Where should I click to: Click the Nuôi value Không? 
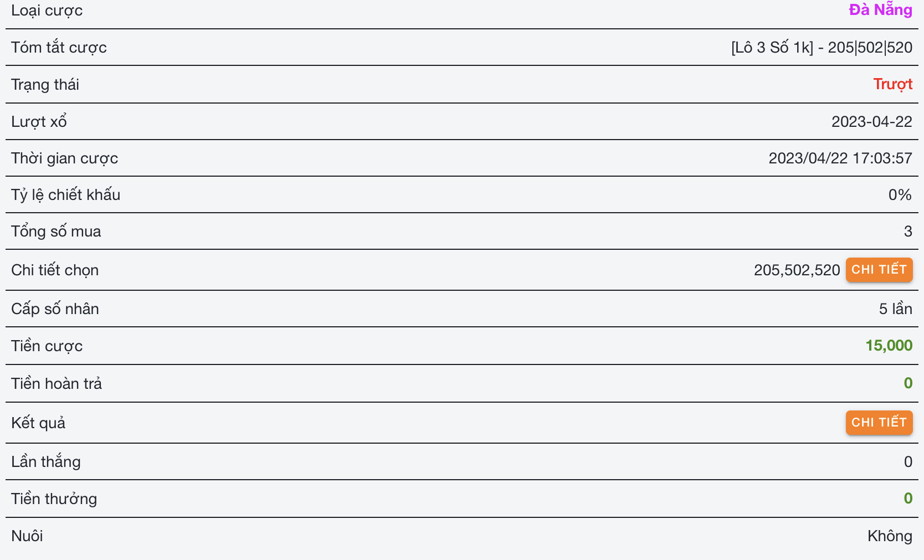coord(890,536)
